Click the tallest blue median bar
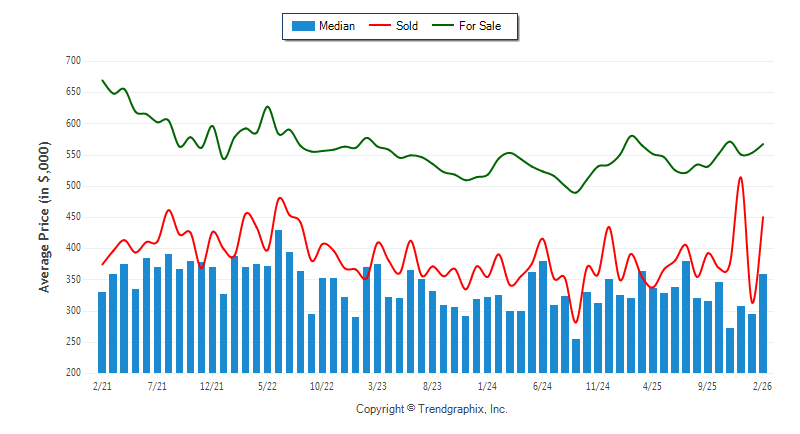Image resolution: width=800 pixels, height=434 pixels. (x=278, y=300)
